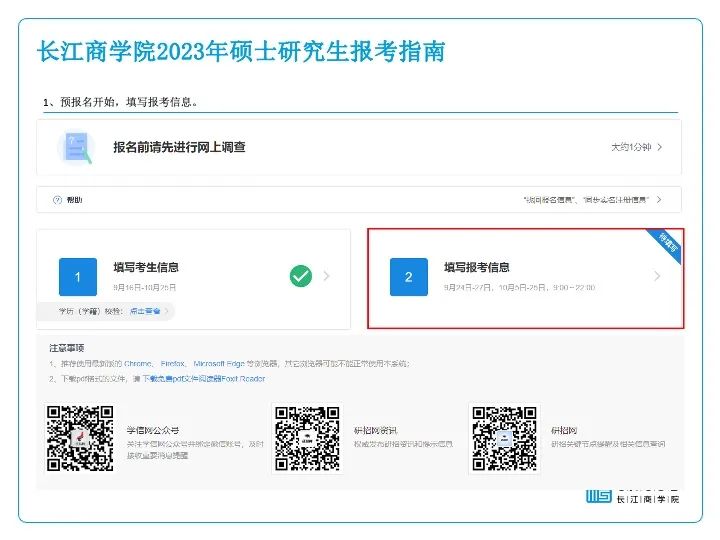Image resolution: width=720 pixels, height=540 pixels.
Task: Click the help row hints about 报名信息
Action: pos(586,200)
